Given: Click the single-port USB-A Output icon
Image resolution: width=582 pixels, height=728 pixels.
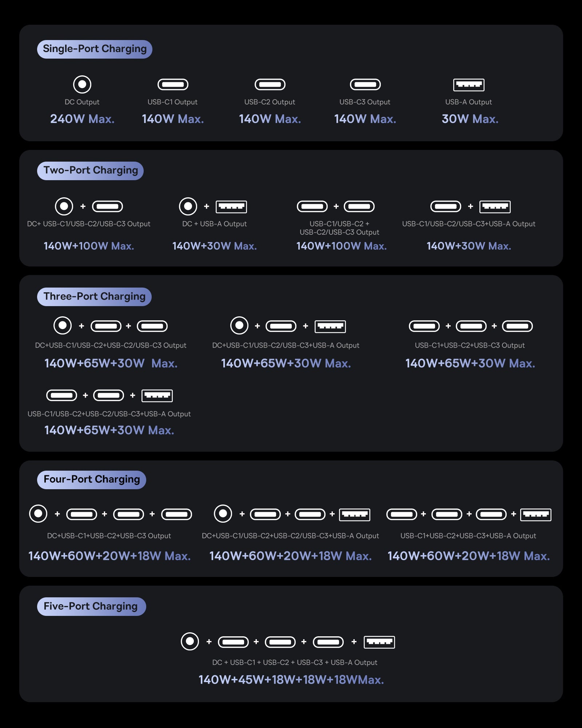Looking at the screenshot, I should point(469,85).
